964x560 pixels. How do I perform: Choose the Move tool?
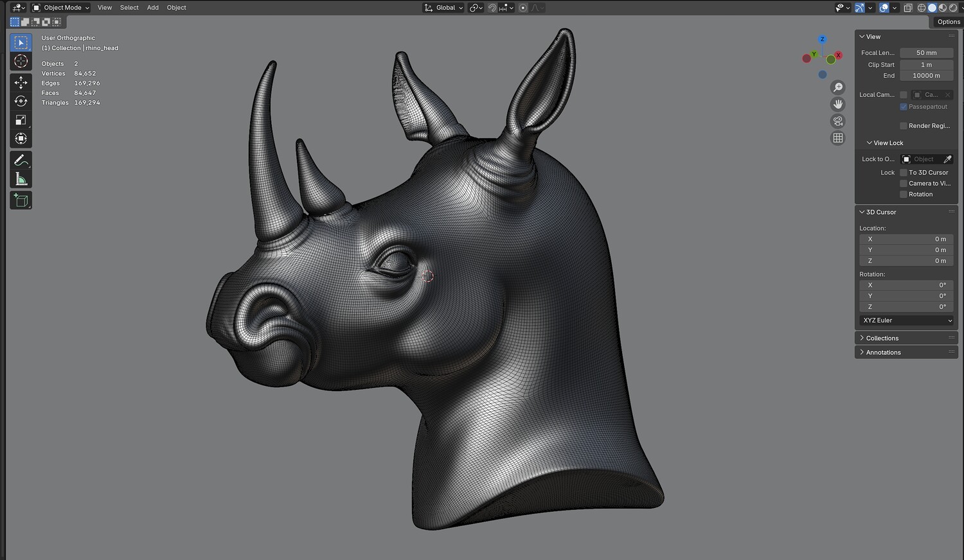[21, 82]
